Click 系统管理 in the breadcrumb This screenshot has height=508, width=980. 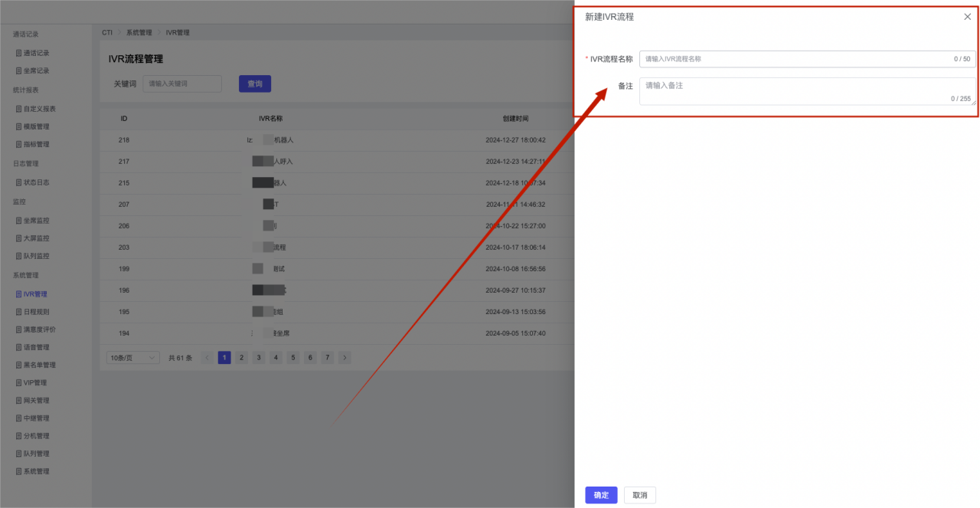(139, 33)
